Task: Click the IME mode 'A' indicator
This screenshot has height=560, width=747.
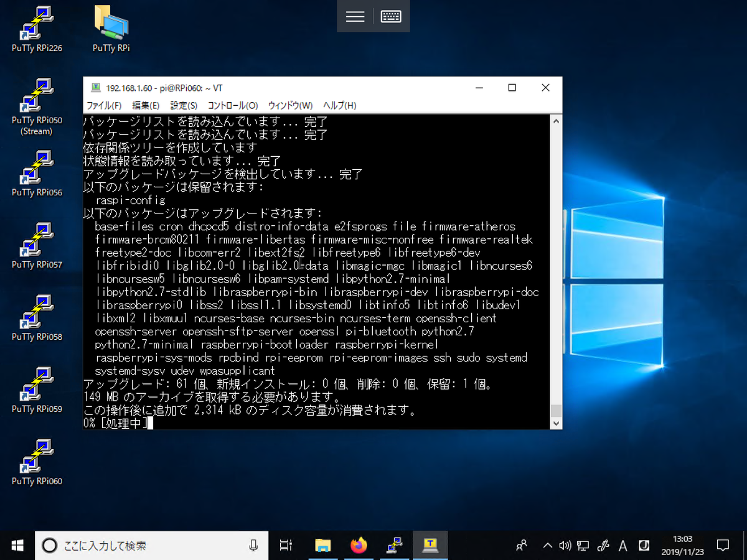Action: (x=622, y=546)
